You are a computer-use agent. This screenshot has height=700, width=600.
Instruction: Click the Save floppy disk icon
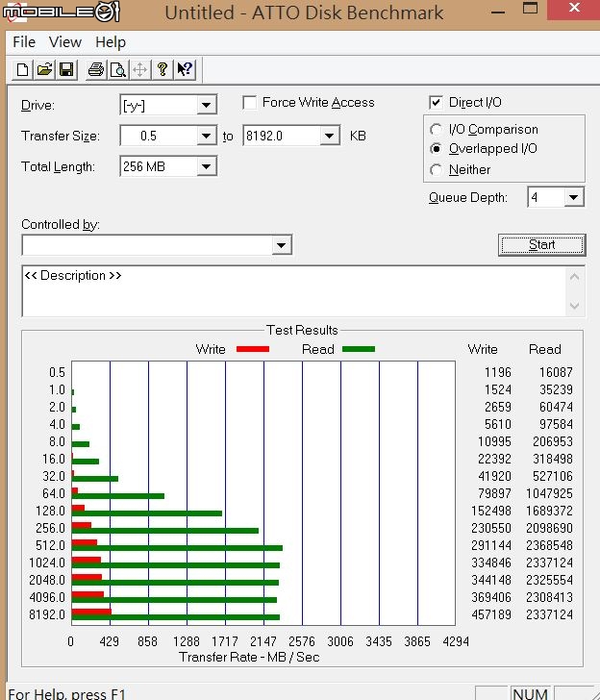pyautogui.click(x=66, y=69)
